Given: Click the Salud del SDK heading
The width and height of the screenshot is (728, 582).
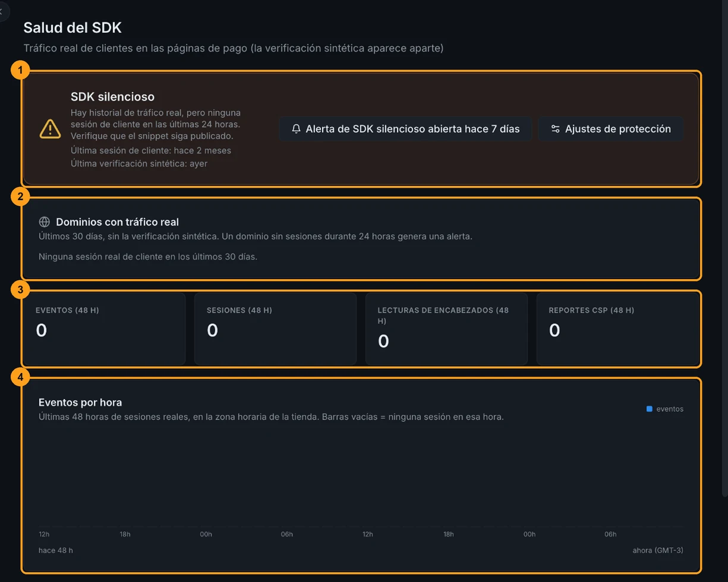Looking at the screenshot, I should [x=73, y=27].
